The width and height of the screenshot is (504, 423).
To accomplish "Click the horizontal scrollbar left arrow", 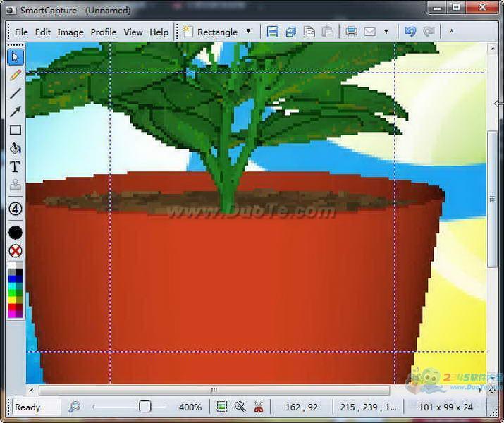I will coord(32,390).
